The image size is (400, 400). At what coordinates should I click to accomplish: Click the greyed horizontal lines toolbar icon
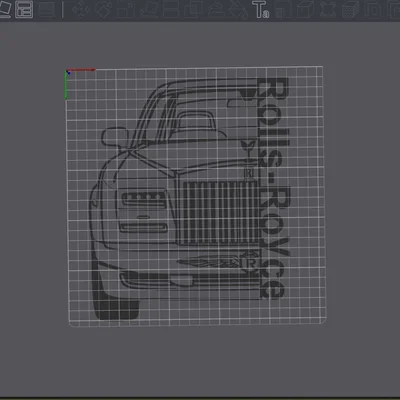pyautogui.click(x=47, y=9)
